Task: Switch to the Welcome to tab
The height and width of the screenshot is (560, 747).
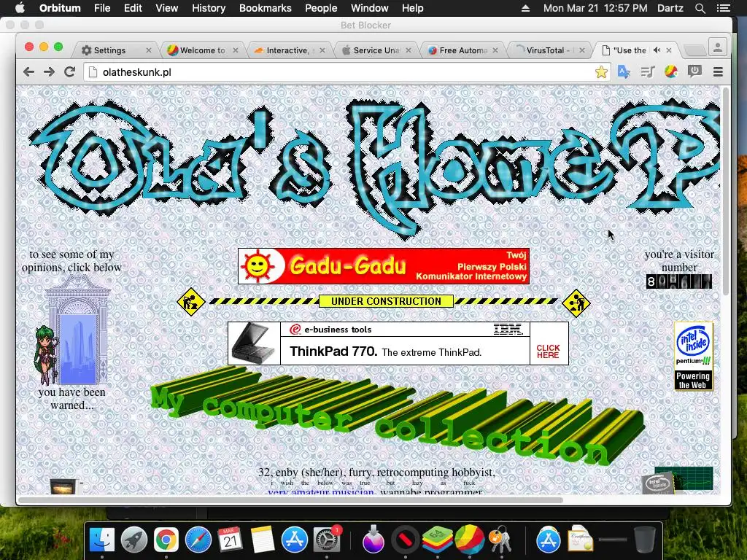Action: click(x=202, y=50)
